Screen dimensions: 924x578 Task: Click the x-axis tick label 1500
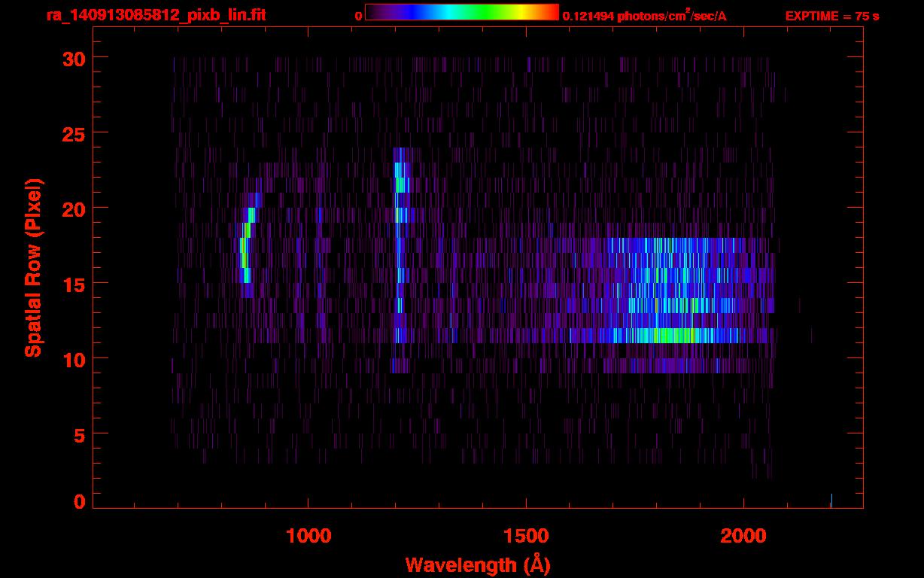coord(526,536)
